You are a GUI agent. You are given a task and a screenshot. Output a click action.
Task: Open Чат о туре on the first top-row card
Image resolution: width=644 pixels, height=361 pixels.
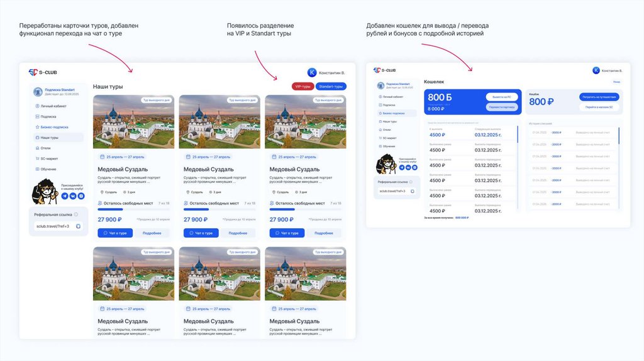[115, 233]
